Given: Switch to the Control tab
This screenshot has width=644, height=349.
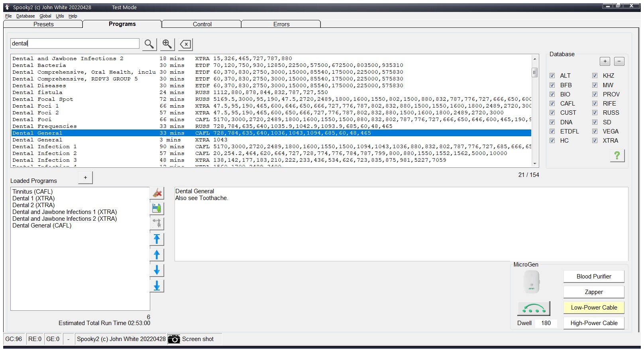Looking at the screenshot, I should tap(202, 24).
